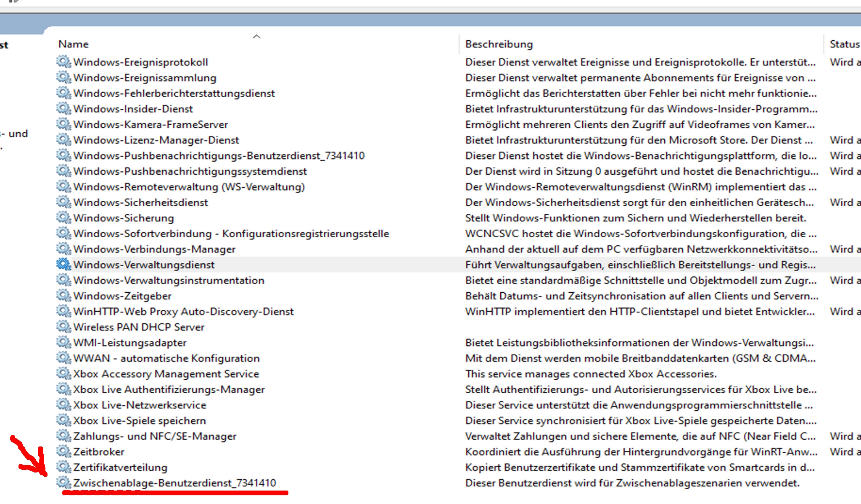The image size is (861, 504).
Task: Click gear icon of Windows-Insider-Dienst
Action: 63,108
